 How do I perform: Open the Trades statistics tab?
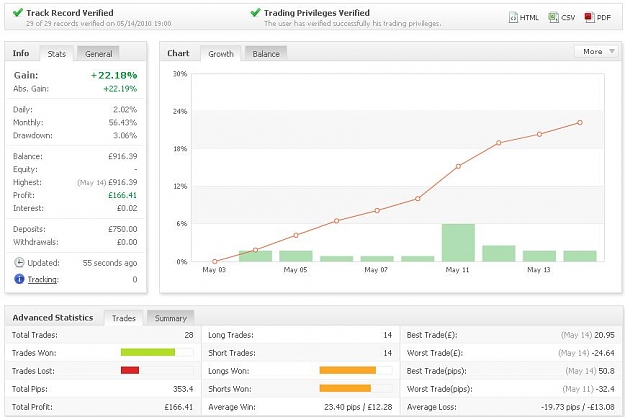(x=124, y=318)
